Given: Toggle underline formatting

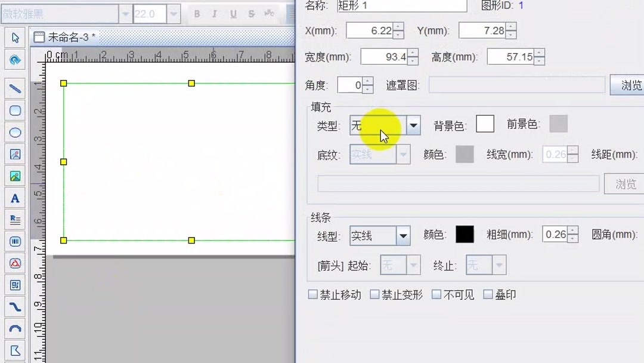Looking at the screenshot, I should click(x=233, y=13).
